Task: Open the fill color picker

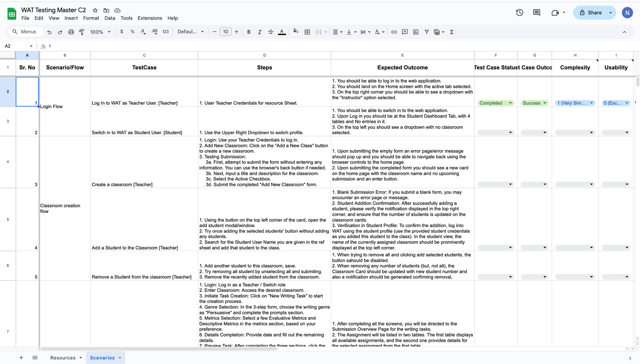Action: pyautogui.click(x=295, y=32)
